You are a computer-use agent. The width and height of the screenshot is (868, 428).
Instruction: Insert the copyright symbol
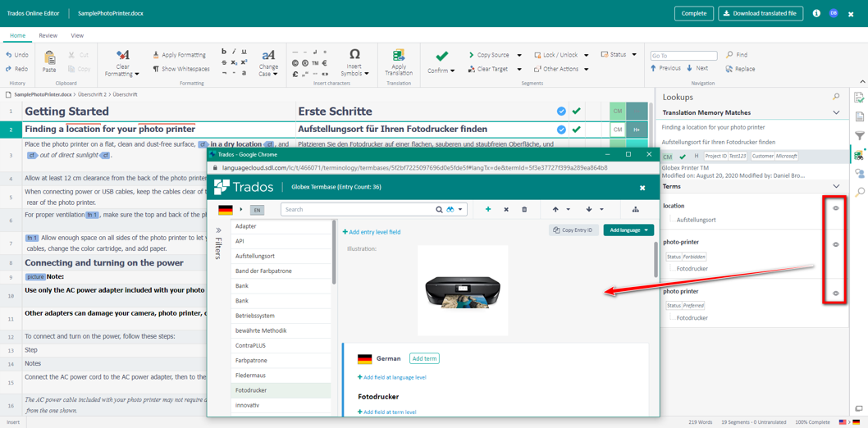(295, 62)
